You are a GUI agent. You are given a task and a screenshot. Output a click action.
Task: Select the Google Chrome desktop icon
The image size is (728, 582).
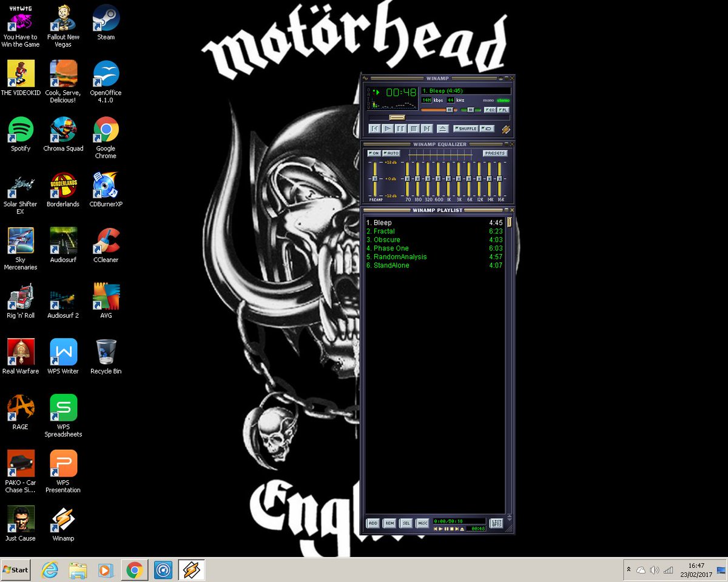106,138
